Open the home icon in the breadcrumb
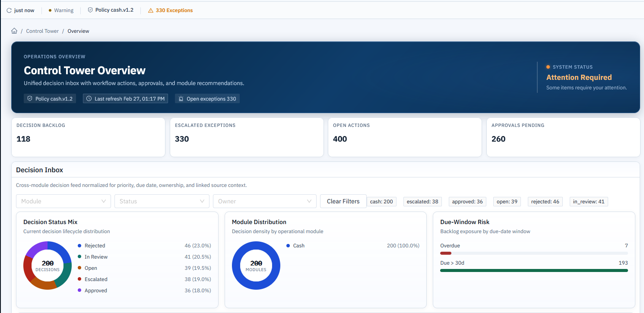Viewport: 644px width, 313px height. [14, 31]
